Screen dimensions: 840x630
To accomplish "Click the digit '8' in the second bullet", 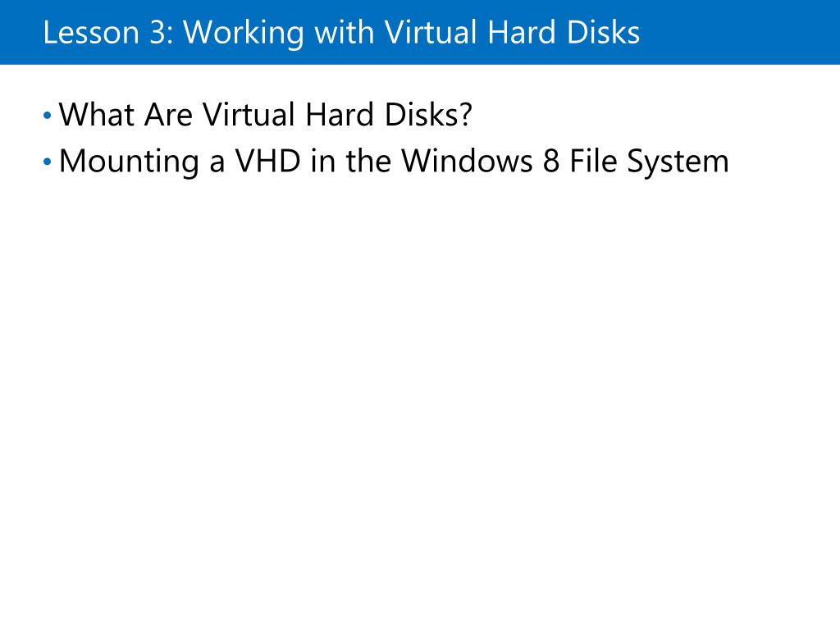I will [x=551, y=161].
